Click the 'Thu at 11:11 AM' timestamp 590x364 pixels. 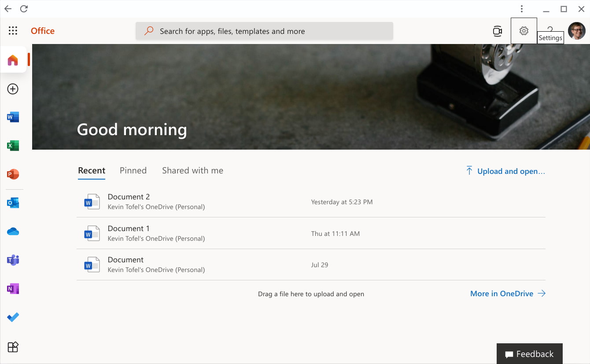coord(336,234)
